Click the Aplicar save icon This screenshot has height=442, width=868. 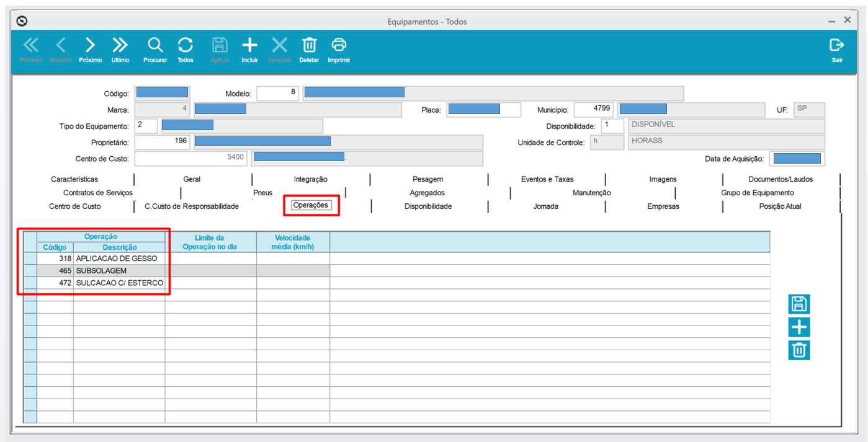(x=220, y=45)
